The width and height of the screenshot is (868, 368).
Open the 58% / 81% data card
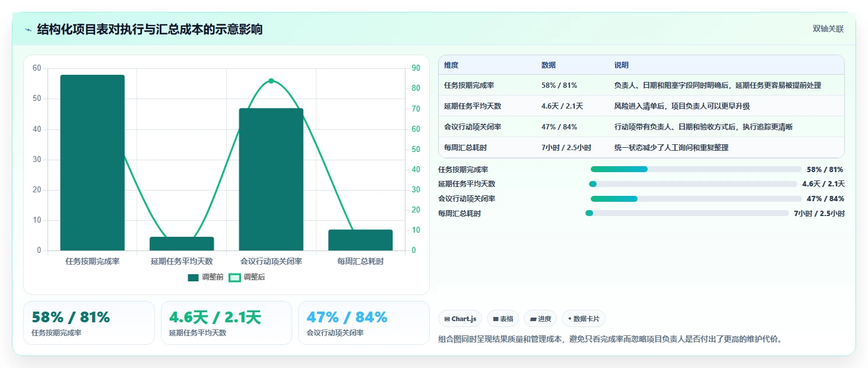coord(89,323)
